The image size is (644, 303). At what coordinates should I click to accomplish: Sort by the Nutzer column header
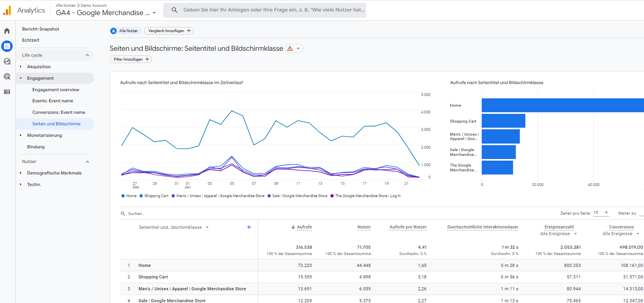tap(364, 227)
